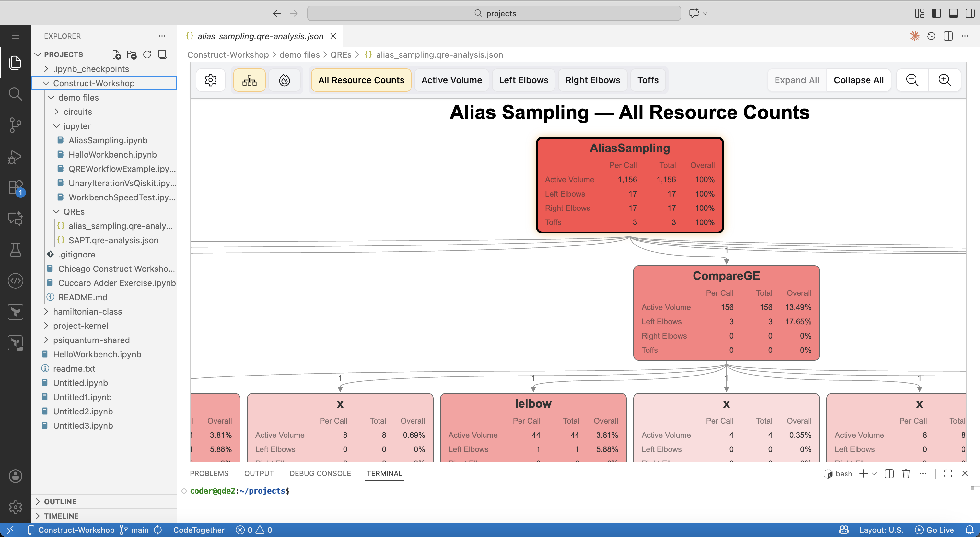Select the Right Elbows filter
This screenshot has width=980, height=537.
pos(593,80)
